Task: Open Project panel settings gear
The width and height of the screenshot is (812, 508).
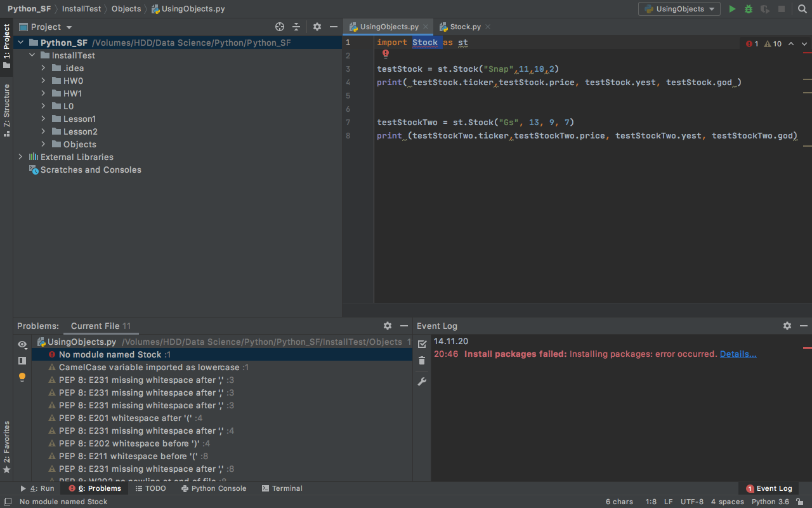Action: click(317, 27)
